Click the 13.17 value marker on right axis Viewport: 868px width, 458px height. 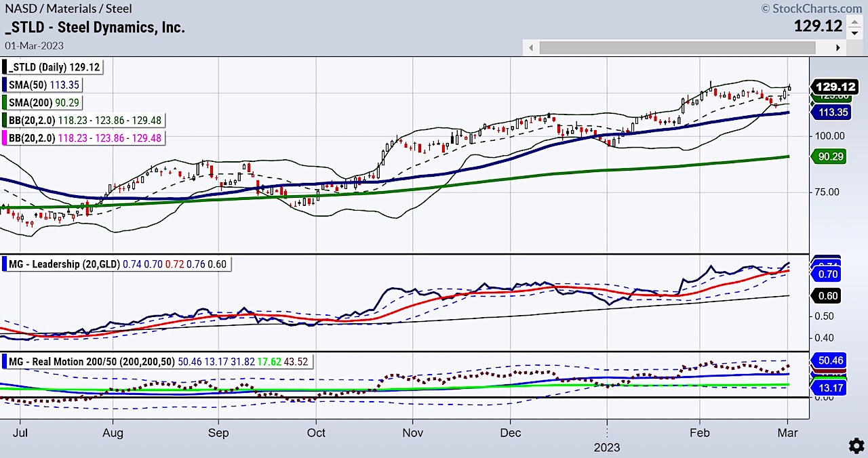[831, 388]
